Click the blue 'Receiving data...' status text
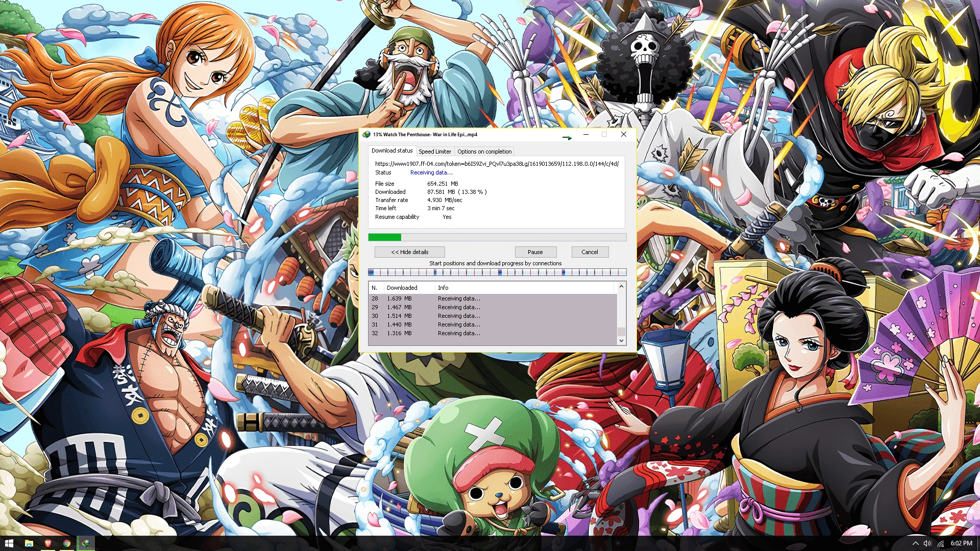This screenshot has height=551, width=980. [431, 172]
